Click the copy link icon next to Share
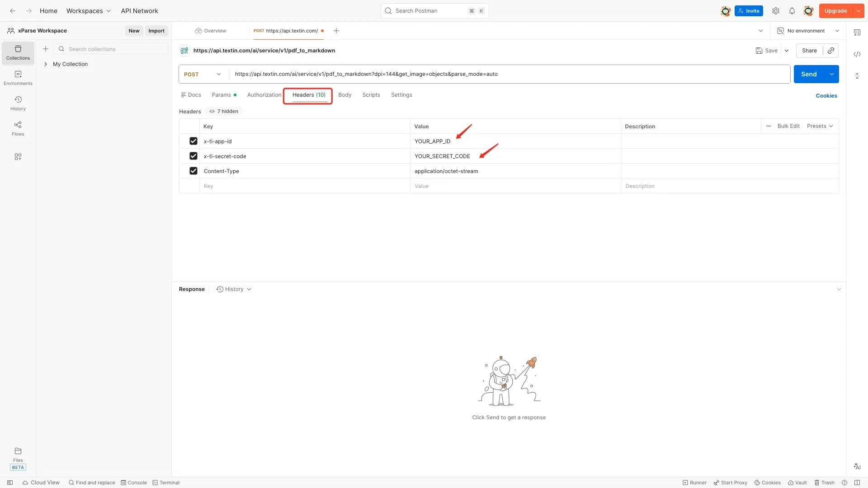868x488 pixels. [831, 51]
